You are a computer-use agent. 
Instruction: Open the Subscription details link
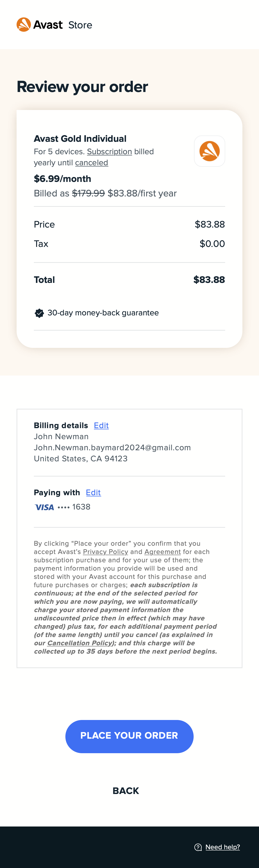pyautogui.click(x=109, y=152)
